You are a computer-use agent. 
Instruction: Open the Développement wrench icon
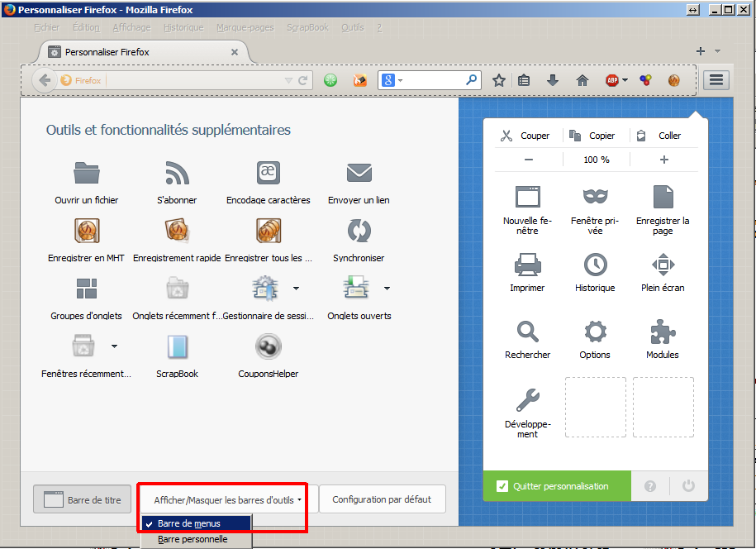(527, 400)
